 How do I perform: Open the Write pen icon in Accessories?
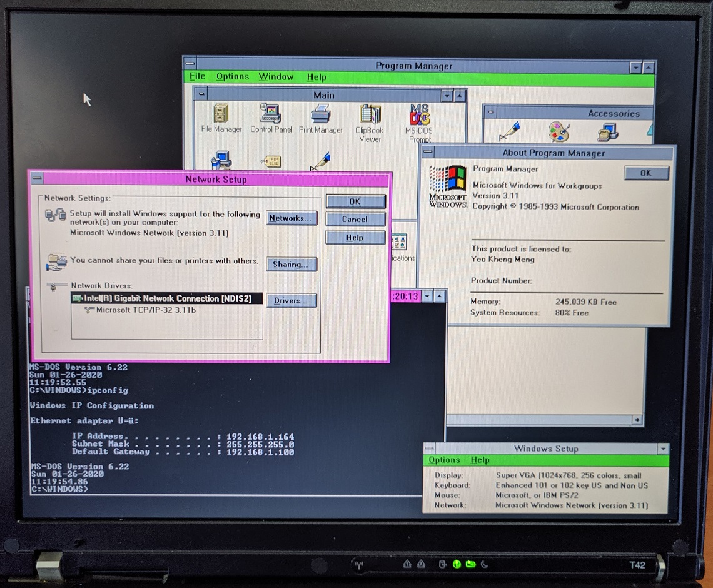point(509,131)
